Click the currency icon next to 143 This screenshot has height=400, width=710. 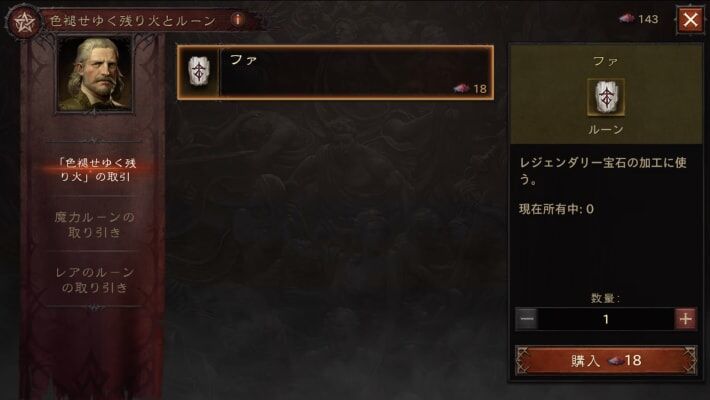pyautogui.click(x=627, y=19)
